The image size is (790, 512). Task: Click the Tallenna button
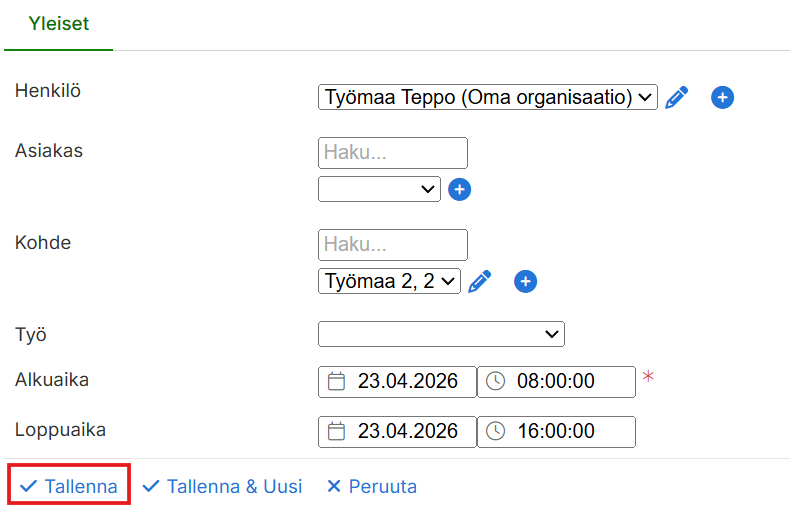tap(69, 487)
